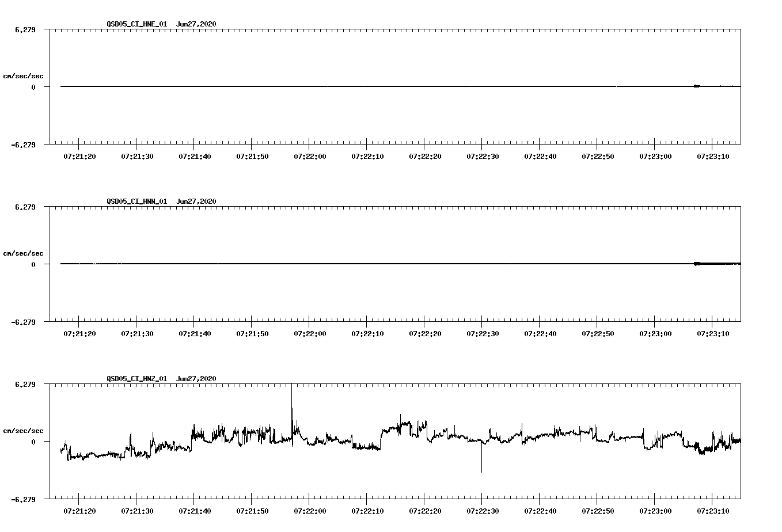Select the Jun27,2020 date above HNZ plot
The height and width of the screenshot is (532, 782).
[196, 379]
